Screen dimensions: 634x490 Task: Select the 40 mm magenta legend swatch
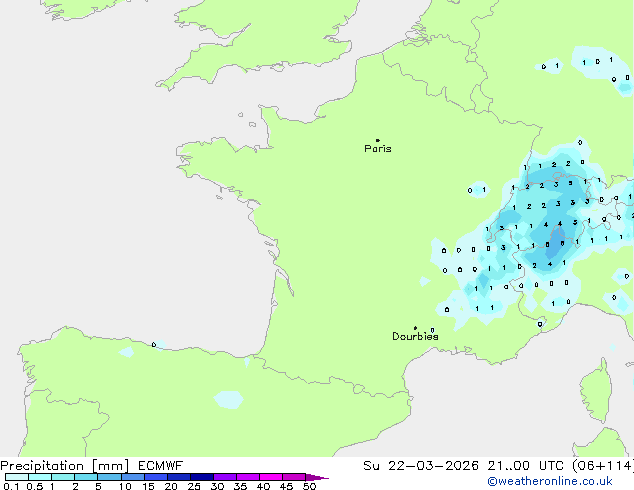(271, 477)
